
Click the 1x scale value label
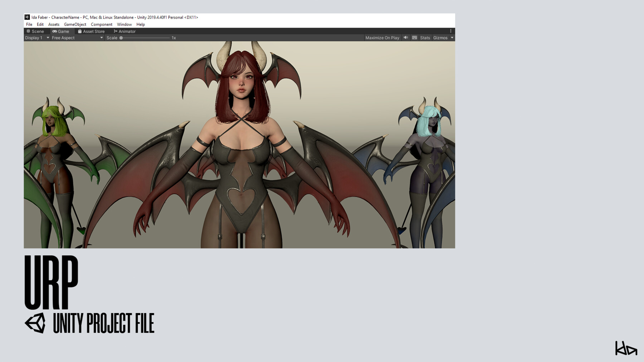(174, 38)
